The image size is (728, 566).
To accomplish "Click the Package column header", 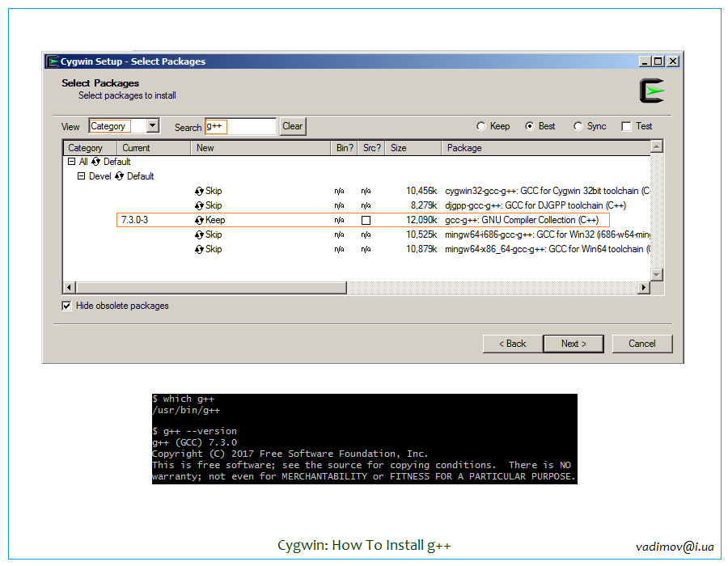I will tap(546, 148).
